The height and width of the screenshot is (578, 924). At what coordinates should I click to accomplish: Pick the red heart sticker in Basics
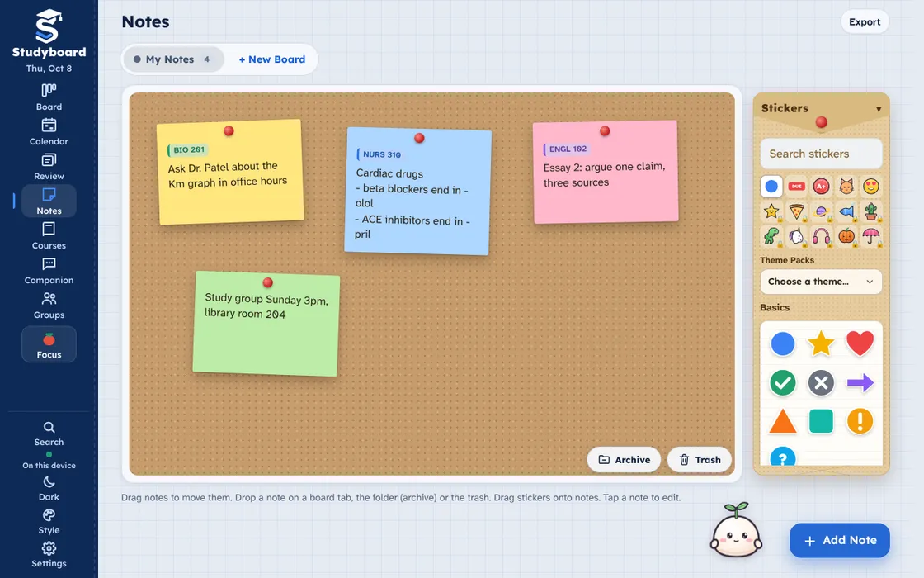pyautogui.click(x=860, y=343)
